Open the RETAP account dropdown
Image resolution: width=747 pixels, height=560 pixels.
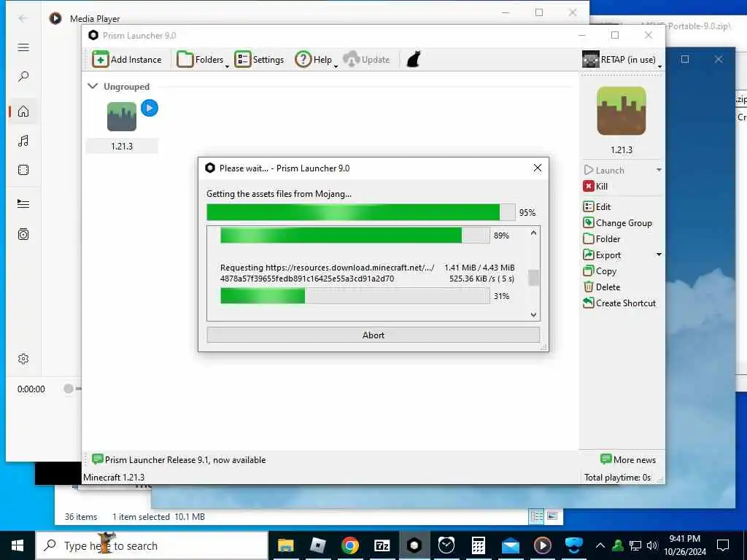pos(622,60)
